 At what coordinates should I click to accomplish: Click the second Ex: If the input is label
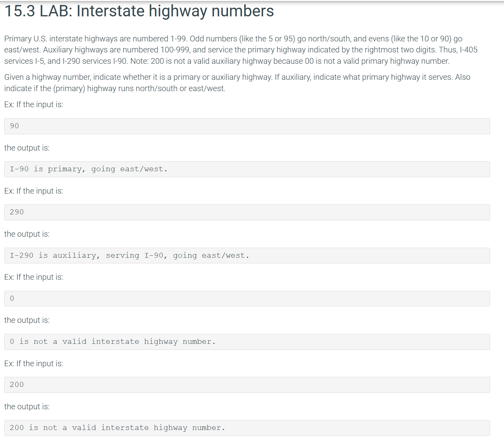33,191
